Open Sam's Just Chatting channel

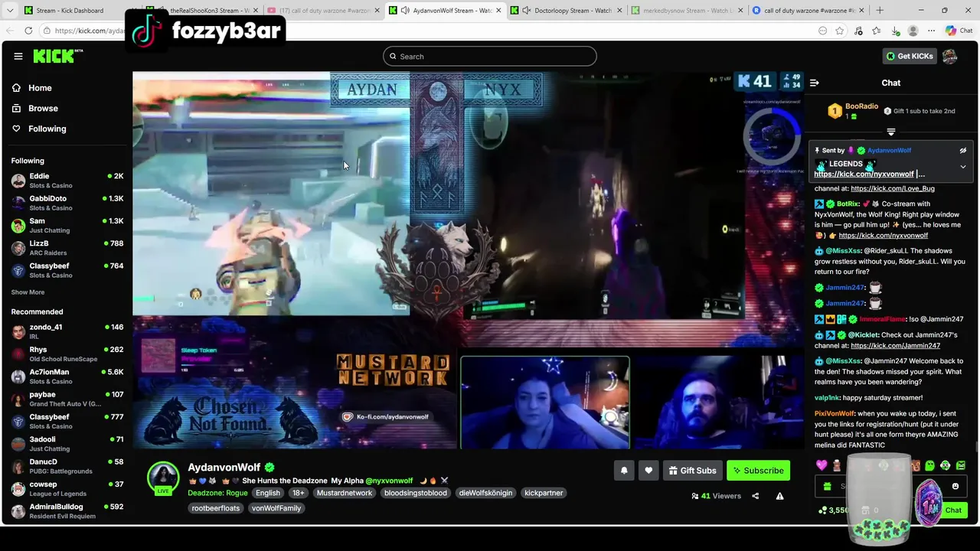tap(67, 225)
